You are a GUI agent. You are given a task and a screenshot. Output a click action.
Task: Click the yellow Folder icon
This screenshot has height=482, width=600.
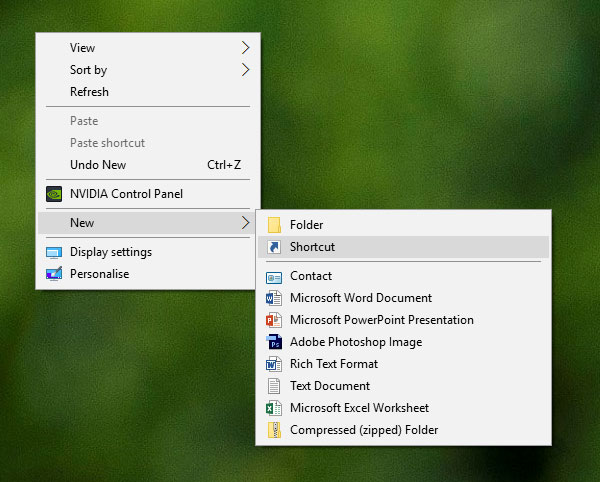coord(274,225)
